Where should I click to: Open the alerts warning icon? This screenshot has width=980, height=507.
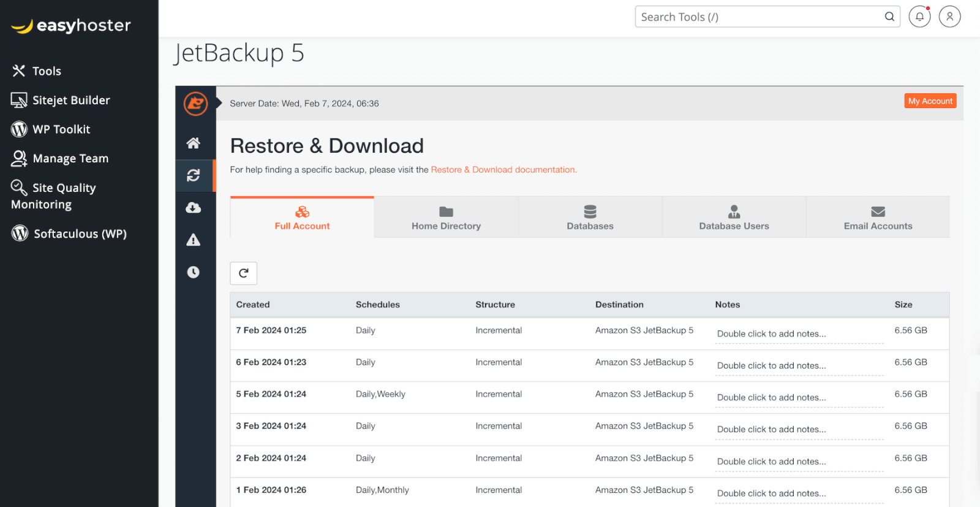click(194, 240)
